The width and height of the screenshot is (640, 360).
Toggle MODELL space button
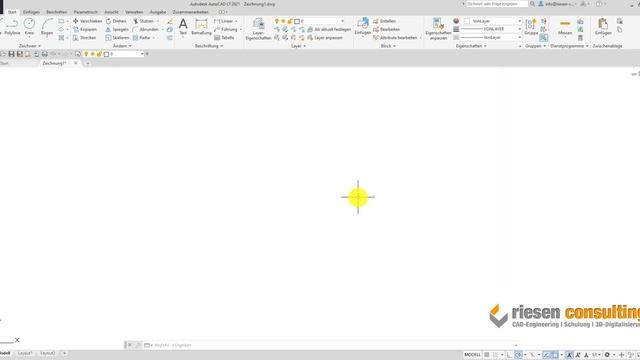pyautogui.click(x=472, y=355)
